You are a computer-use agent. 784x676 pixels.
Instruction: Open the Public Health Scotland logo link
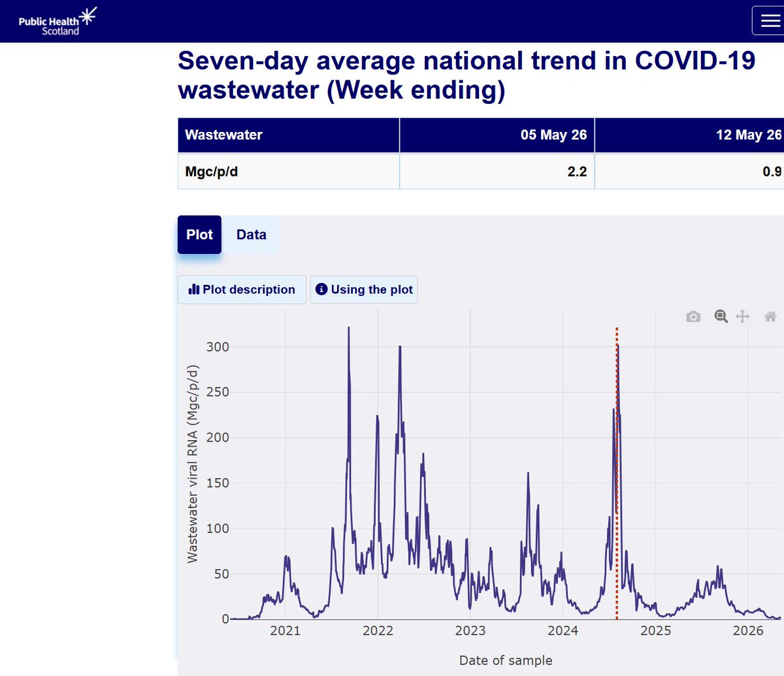coord(57,22)
